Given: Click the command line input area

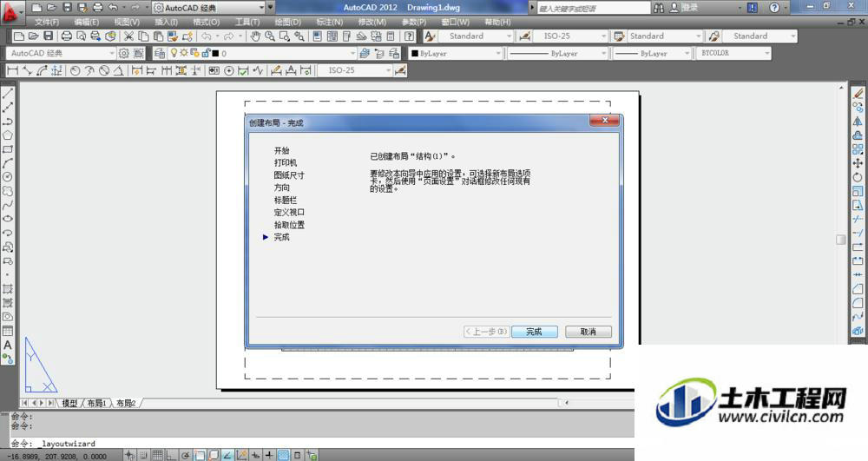Looking at the screenshot, I should tap(321, 444).
